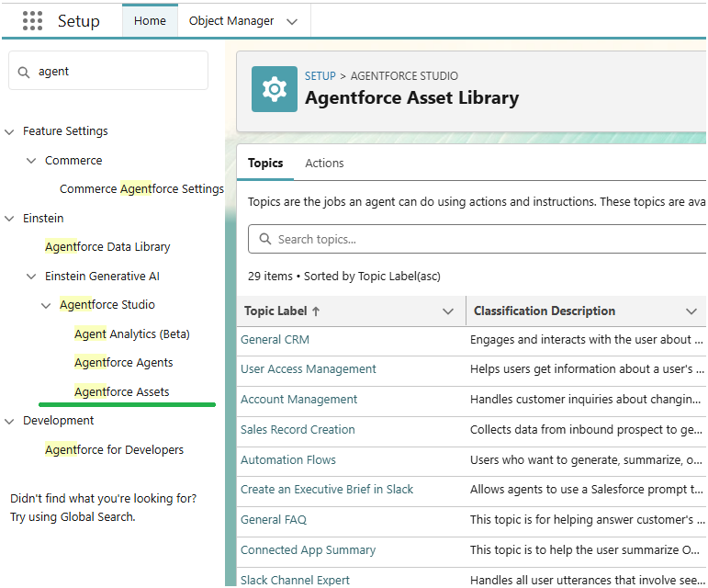708x588 pixels.
Task: Collapse the Agentforce Studio node
Action: (46, 305)
